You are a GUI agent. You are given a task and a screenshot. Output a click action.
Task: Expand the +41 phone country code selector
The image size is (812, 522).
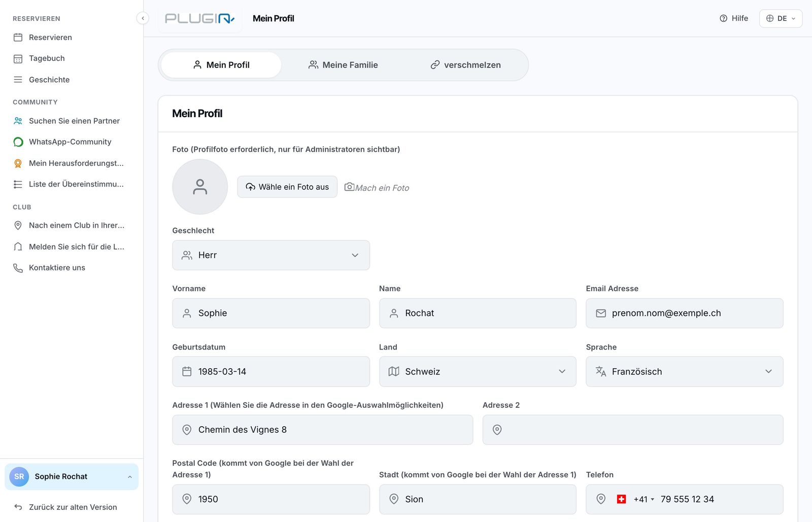click(x=644, y=499)
